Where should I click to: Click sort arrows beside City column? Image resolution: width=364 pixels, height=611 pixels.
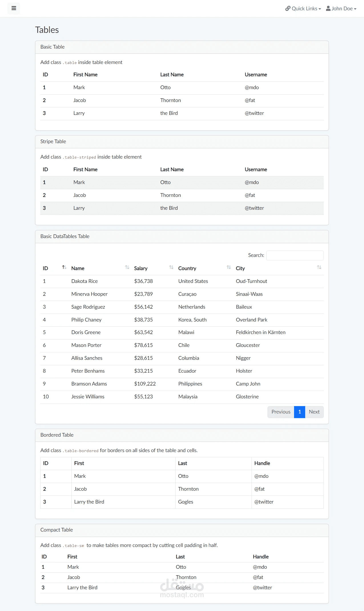(319, 267)
